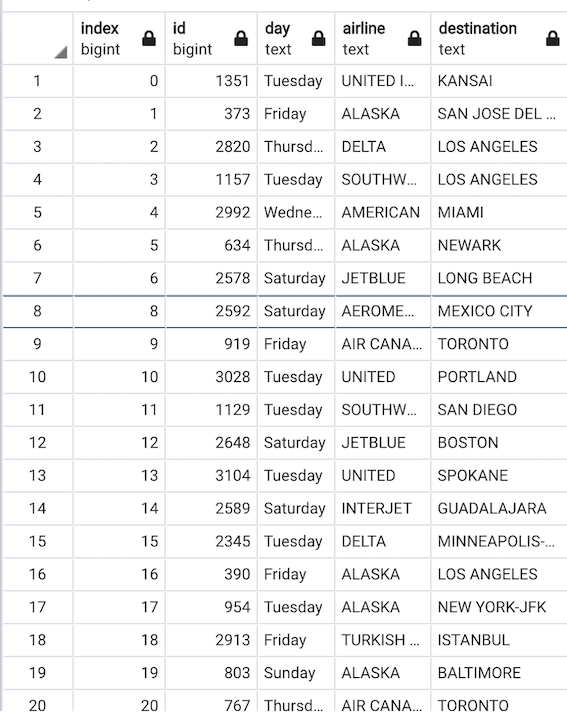
Task: Click the lock icon on day column
Action: tap(319, 39)
